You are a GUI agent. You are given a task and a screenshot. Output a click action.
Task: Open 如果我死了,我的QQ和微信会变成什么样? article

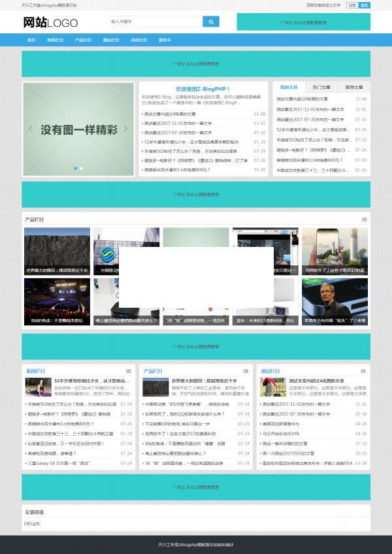pos(185,414)
